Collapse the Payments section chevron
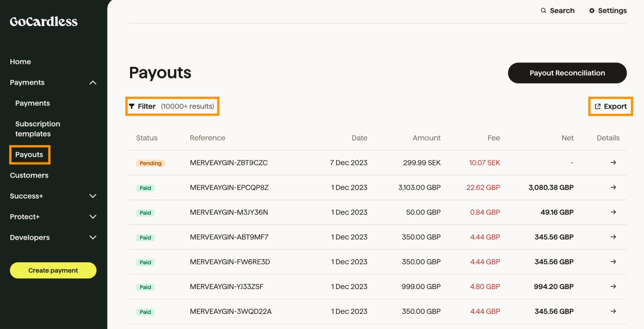 click(x=93, y=83)
